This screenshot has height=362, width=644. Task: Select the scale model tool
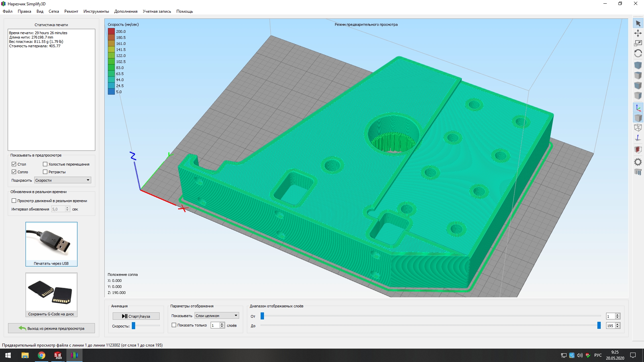coord(638,43)
